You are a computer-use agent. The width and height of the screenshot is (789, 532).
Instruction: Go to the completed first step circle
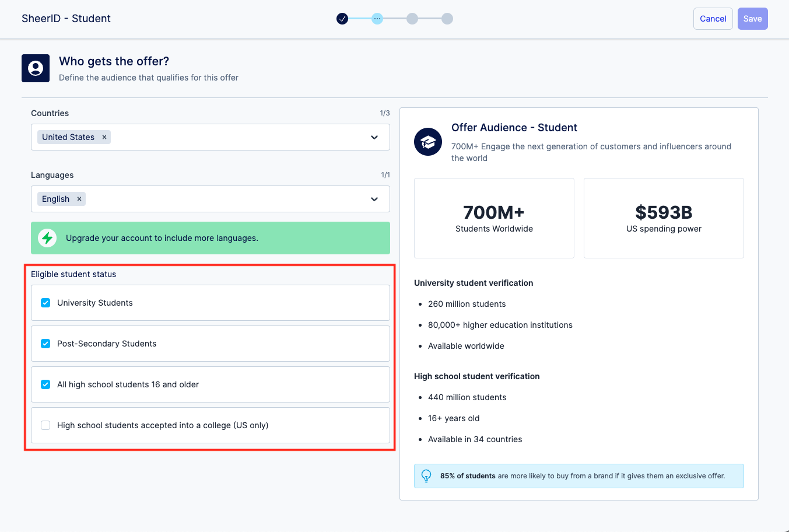click(342, 19)
